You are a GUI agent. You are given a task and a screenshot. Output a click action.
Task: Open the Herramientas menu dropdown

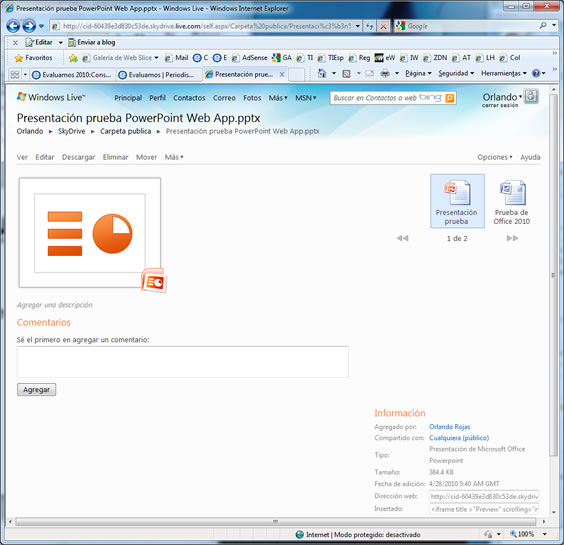(504, 73)
